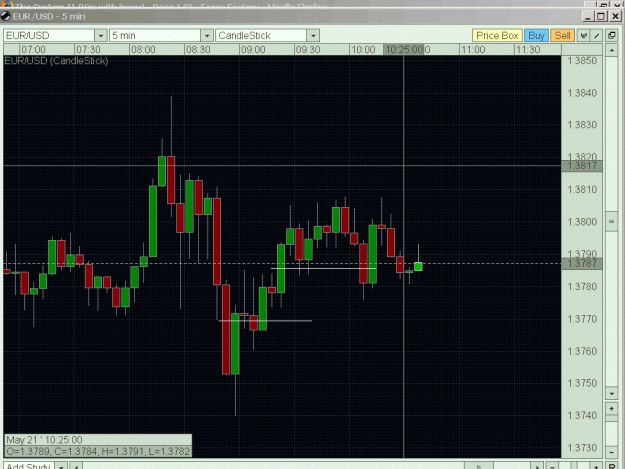This screenshot has width=625, height=469.
Task: Open the Add Study dropdown arrow
Action: 61,466
